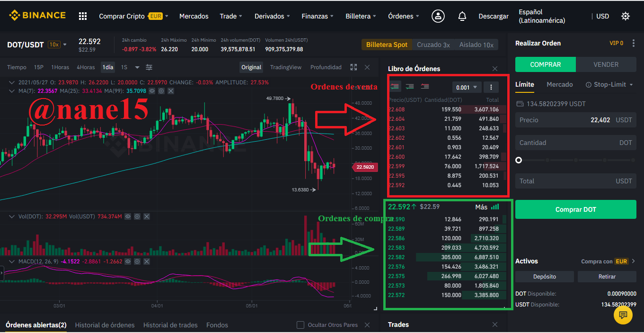Select order book buy-orders-only view
This screenshot has width=644, height=333.
[410, 86]
